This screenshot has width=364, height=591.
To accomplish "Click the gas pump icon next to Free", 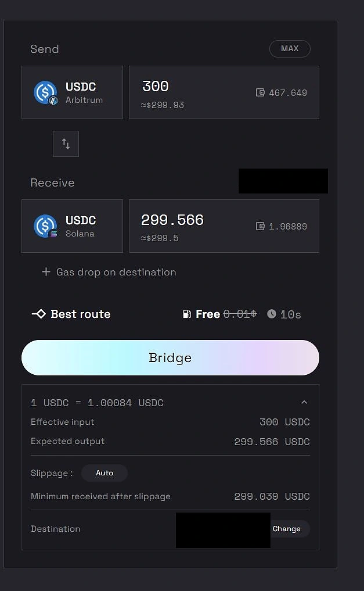I will point(186,314).
